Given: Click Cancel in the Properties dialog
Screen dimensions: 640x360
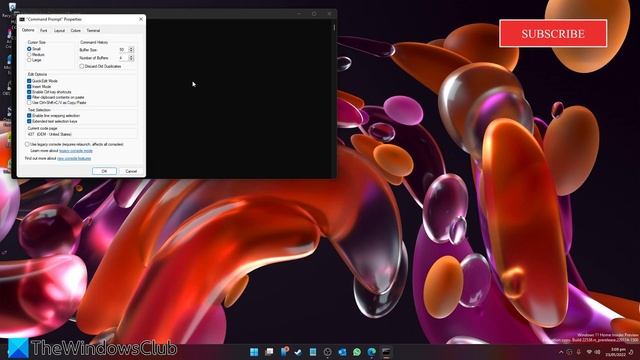Looking at the screenshot, I should [x=131, y=171].
